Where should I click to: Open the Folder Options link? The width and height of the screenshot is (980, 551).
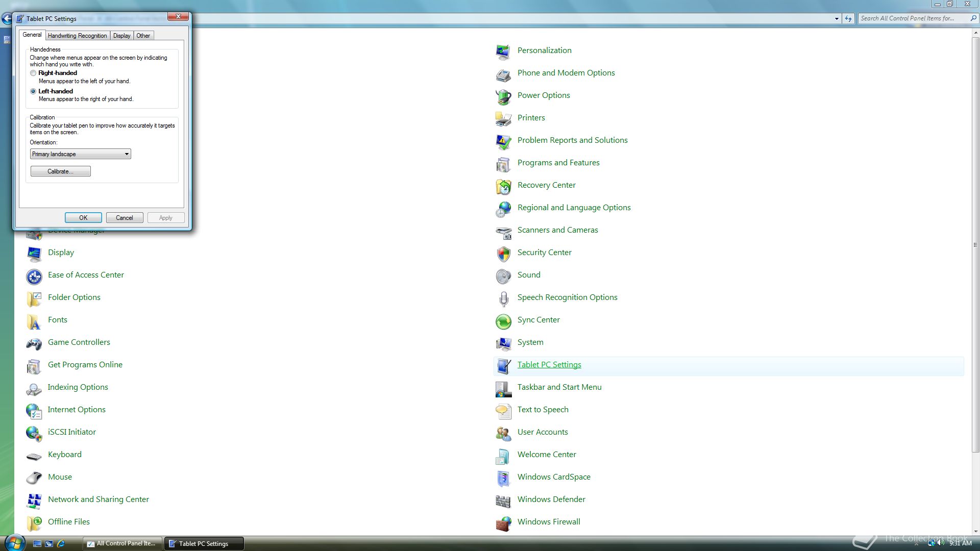point(74,297)
